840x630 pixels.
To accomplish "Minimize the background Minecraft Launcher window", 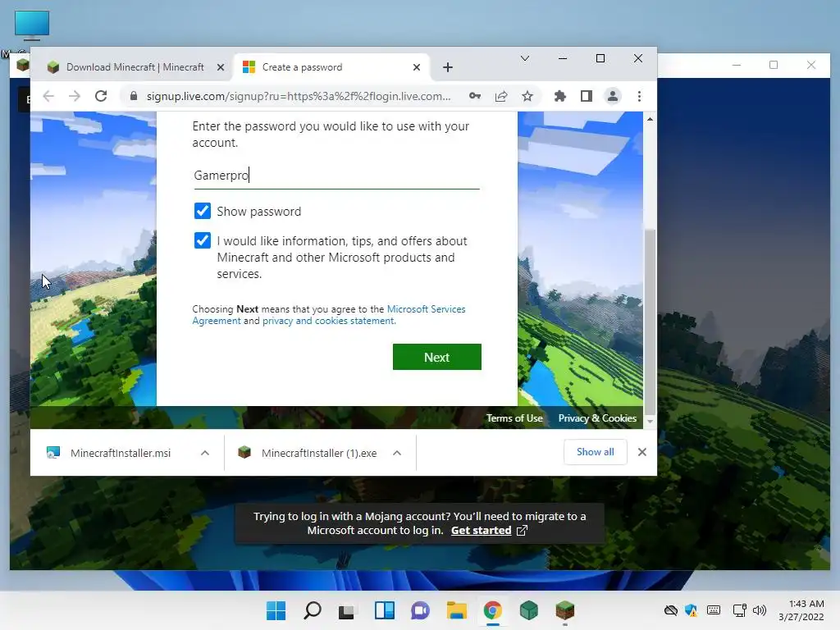I will (737, 65).
